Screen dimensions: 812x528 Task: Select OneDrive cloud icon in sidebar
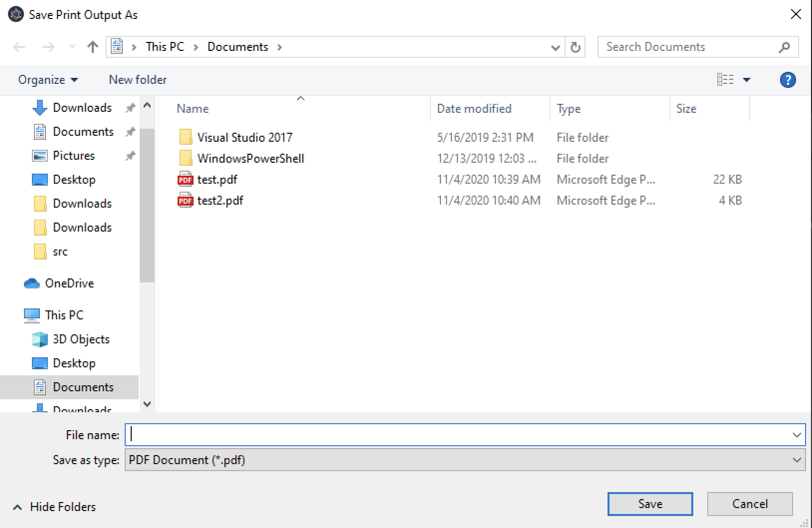32,283
